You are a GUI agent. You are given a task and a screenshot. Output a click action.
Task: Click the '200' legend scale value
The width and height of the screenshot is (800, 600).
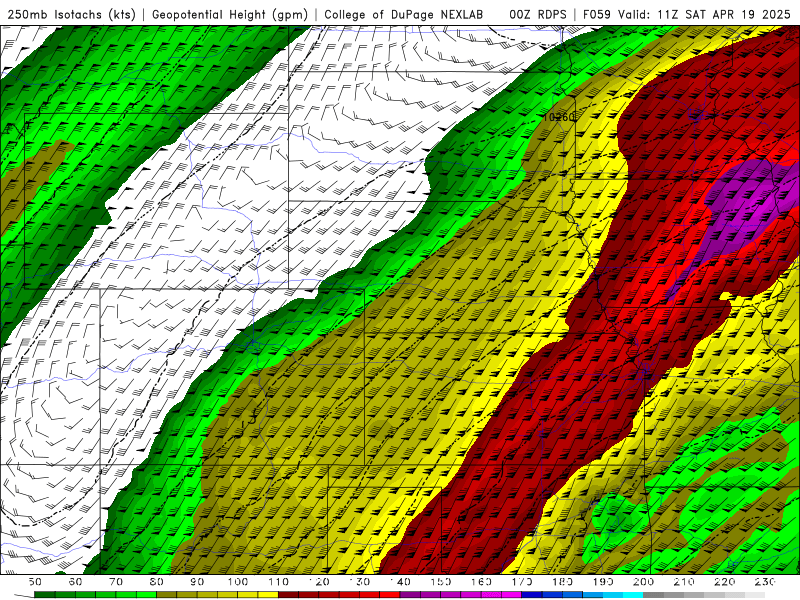point(643,582)
